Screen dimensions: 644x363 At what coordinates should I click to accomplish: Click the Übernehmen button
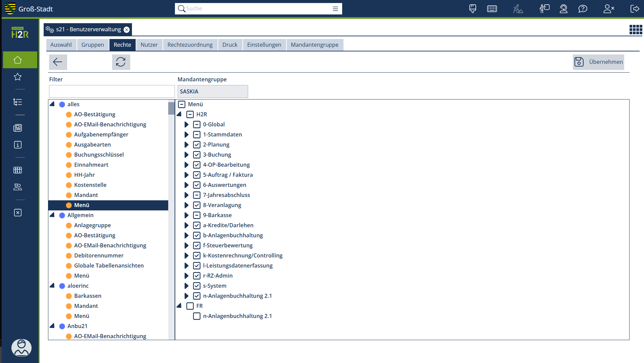tap(598, 62)
